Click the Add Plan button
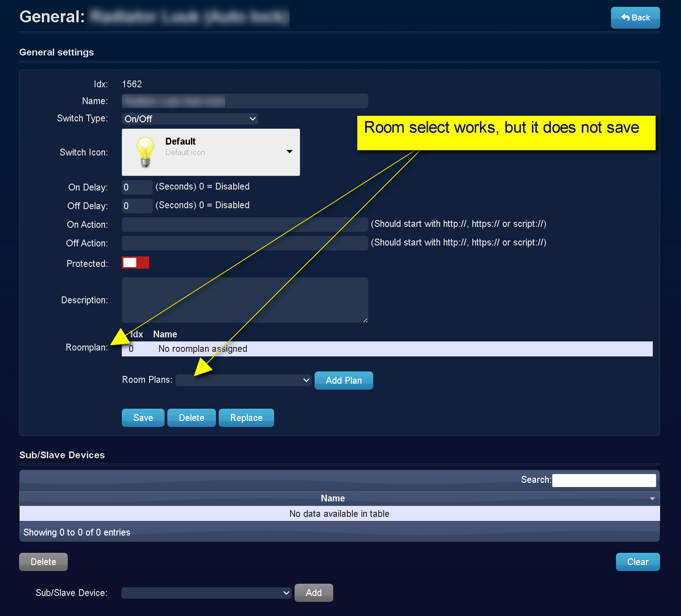 tap(343, 380)
